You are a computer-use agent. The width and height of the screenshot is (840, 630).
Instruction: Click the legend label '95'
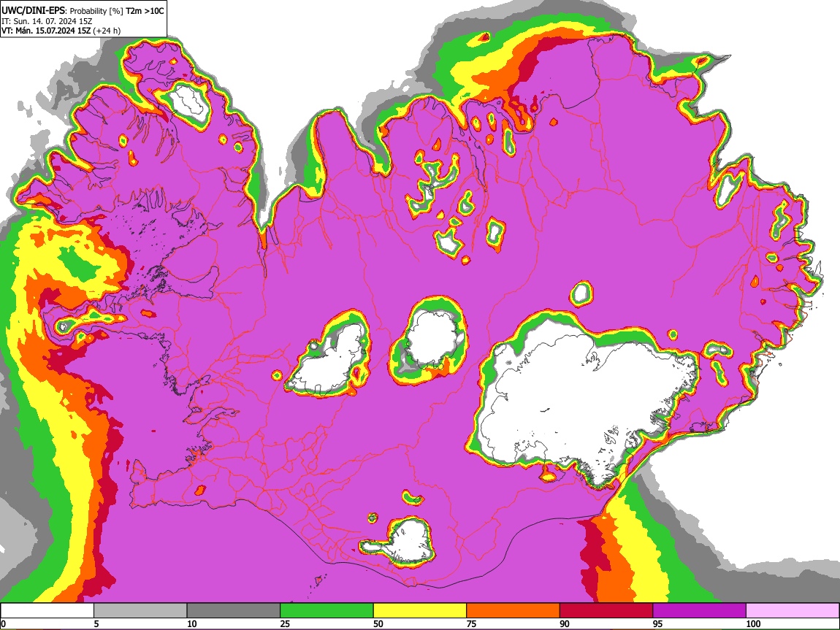pos(658,623)
